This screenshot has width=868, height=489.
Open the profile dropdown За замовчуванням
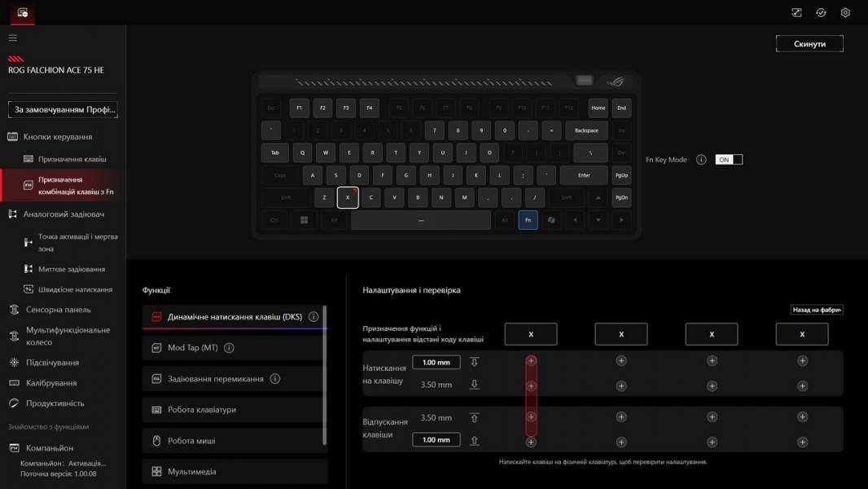pyautogui.click(x=63, y=108)
